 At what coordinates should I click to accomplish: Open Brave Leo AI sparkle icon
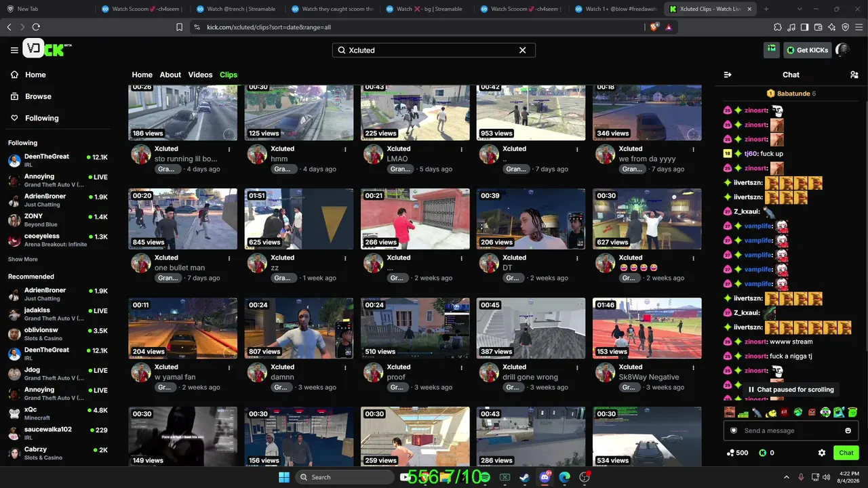[x=831, y=27]
